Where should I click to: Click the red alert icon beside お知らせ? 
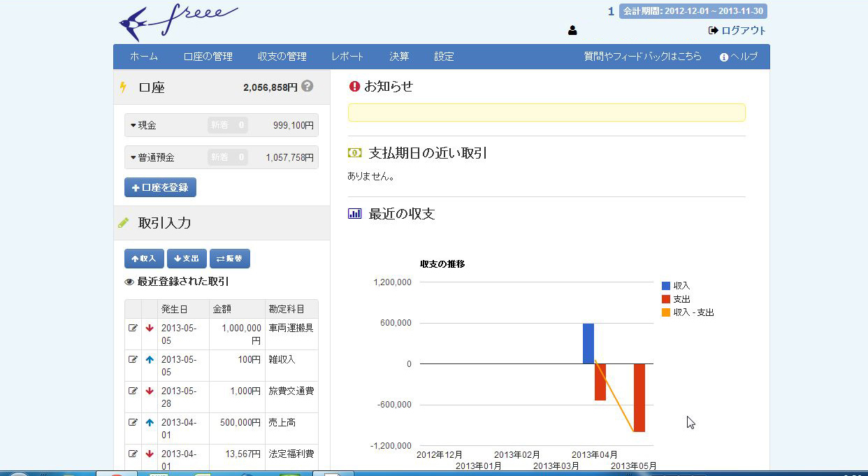354,87
